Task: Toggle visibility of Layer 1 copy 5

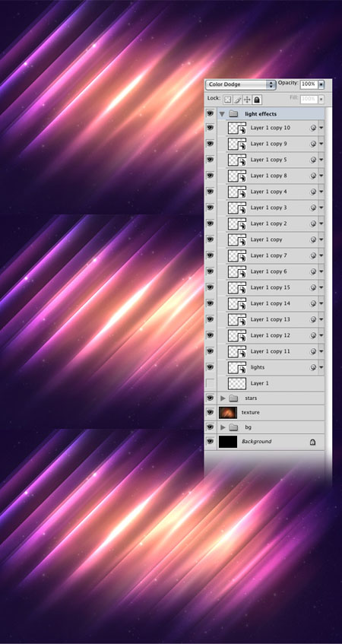Action: click(x=211, y=160)
